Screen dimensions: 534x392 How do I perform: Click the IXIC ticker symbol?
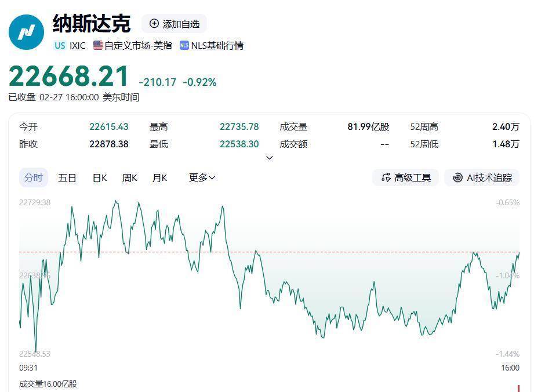[78, 45]
